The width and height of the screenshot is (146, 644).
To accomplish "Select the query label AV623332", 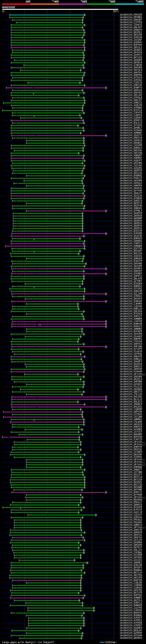I will click(x=8, y=7).
